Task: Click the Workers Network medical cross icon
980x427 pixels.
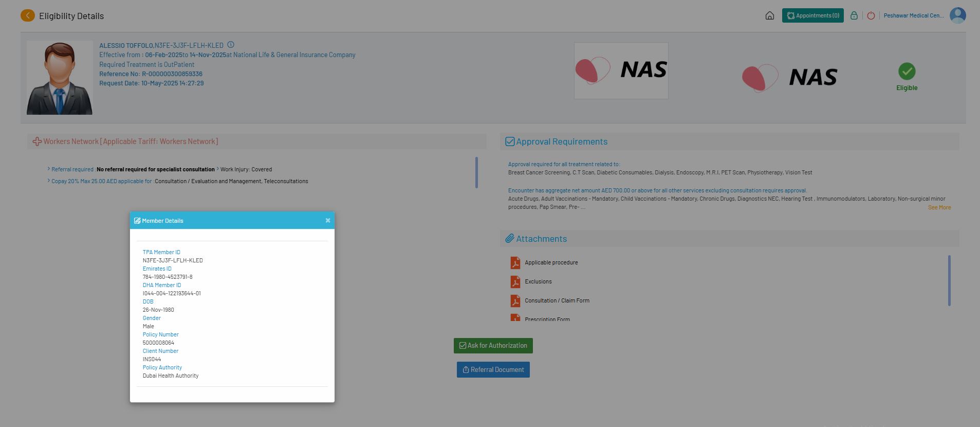Action: (x=37, y=141)
